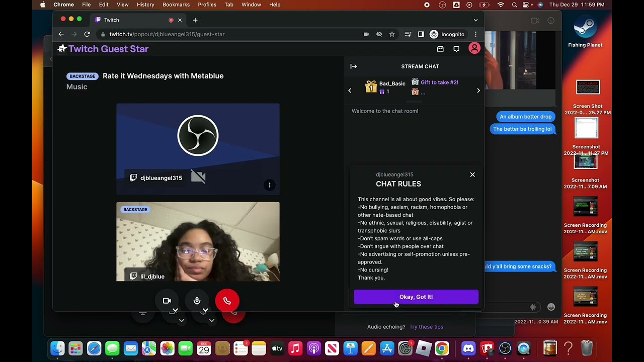Image resolution: width=644 pixels, height=362 pixels.
Task: Open emoji picker in Messages window
Action: 551,307
